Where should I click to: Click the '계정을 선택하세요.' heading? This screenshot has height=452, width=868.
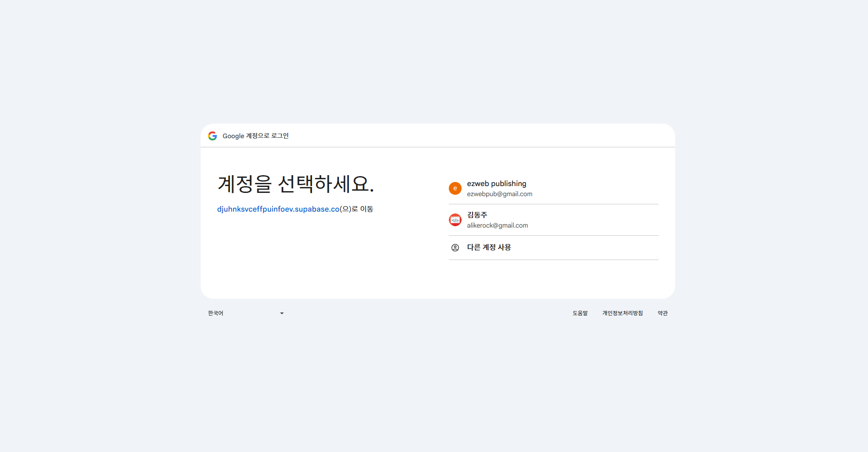click(x=296, y=184)
